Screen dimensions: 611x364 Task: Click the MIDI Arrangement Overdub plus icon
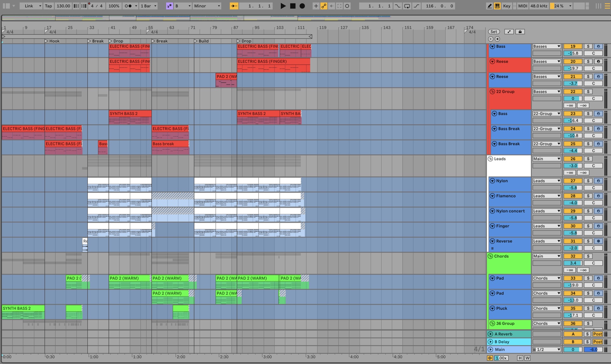point(316,6)
